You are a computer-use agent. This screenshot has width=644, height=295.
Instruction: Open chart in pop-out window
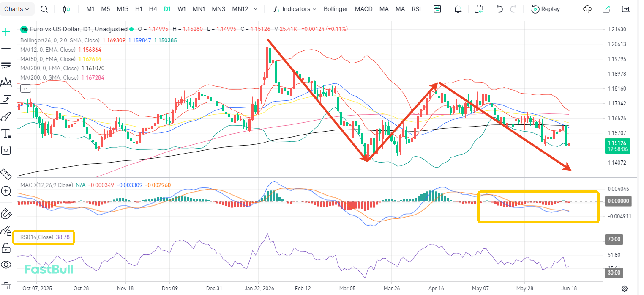[x=606, y=9]
